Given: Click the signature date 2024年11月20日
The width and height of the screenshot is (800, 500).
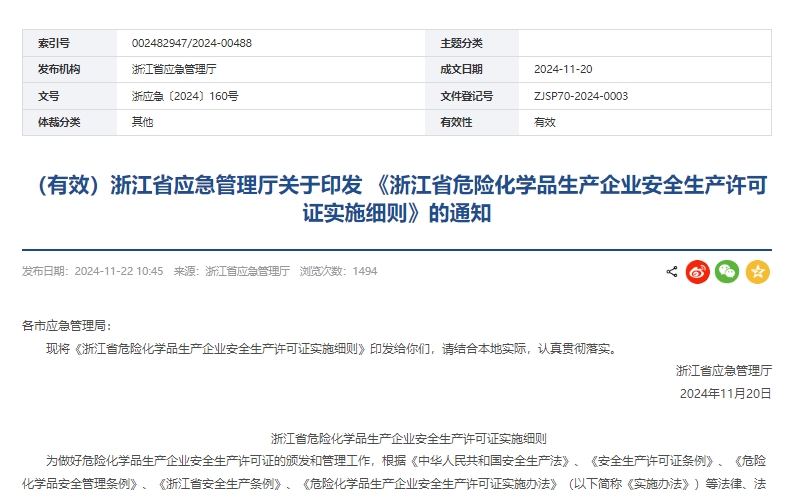Looking at the screenshot, I should (725, 393).
